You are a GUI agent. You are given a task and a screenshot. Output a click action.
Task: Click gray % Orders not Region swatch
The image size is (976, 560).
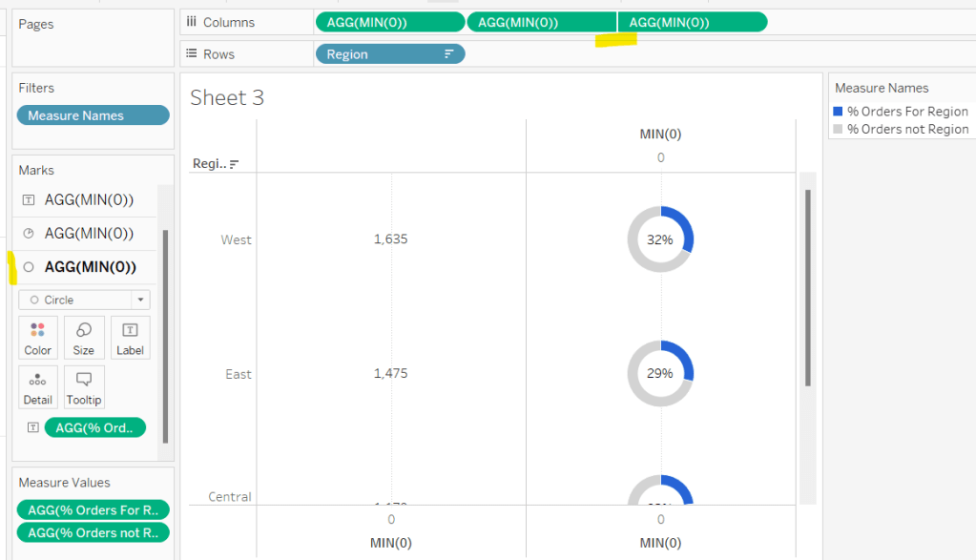[x=839, y=129]
